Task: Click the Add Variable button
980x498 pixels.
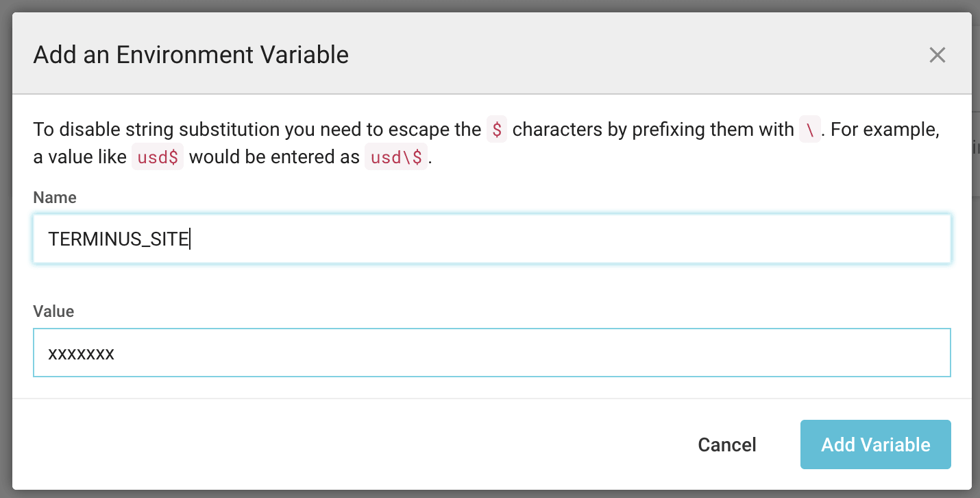Action: 875,444
